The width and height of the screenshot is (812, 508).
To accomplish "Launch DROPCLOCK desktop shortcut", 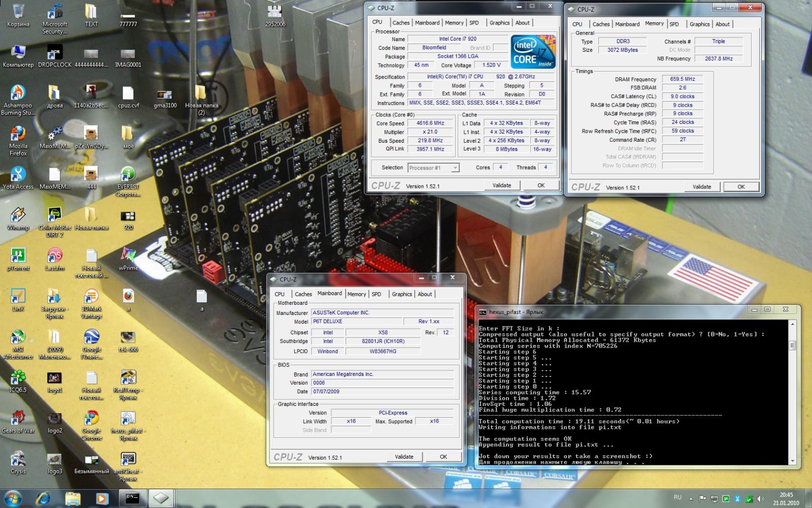I will [55, 56].
